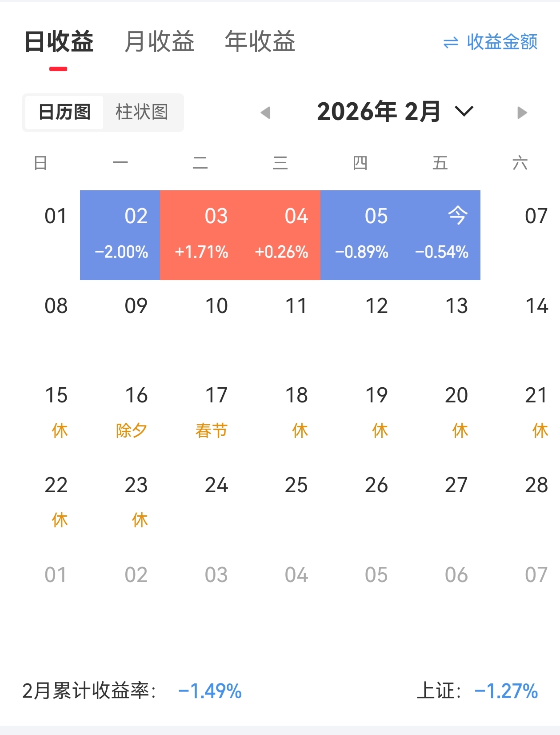The image size is (560, 735).
Task: Select the 02 day cell showing −2.00%
Action: (120, 235)
